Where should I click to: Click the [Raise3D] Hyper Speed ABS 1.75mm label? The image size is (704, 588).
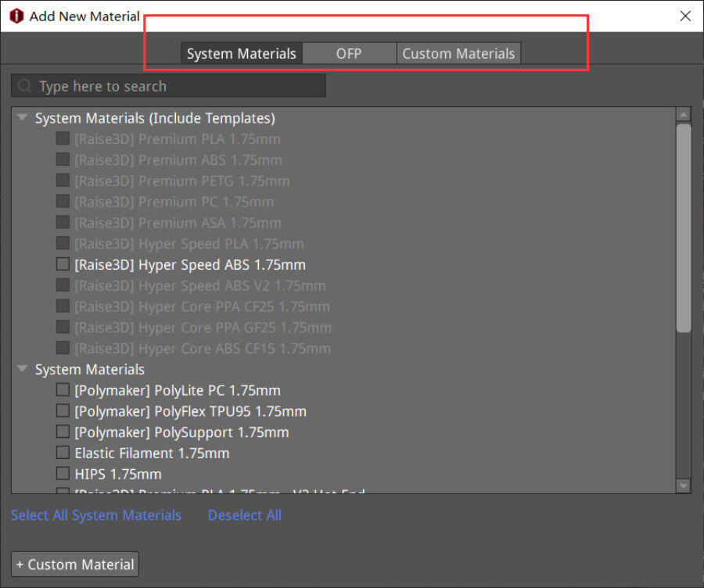pyautogui.click(x=190, y=265)
